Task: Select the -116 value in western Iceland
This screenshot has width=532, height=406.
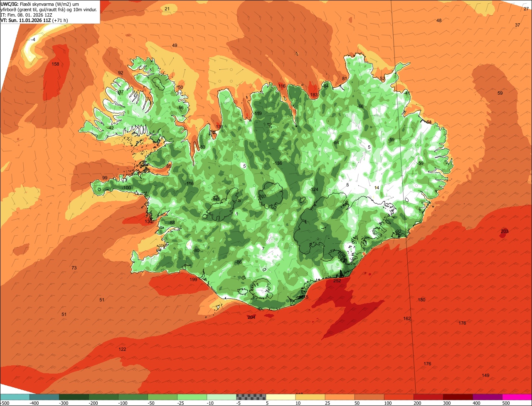Action: [x=189, y=184]
